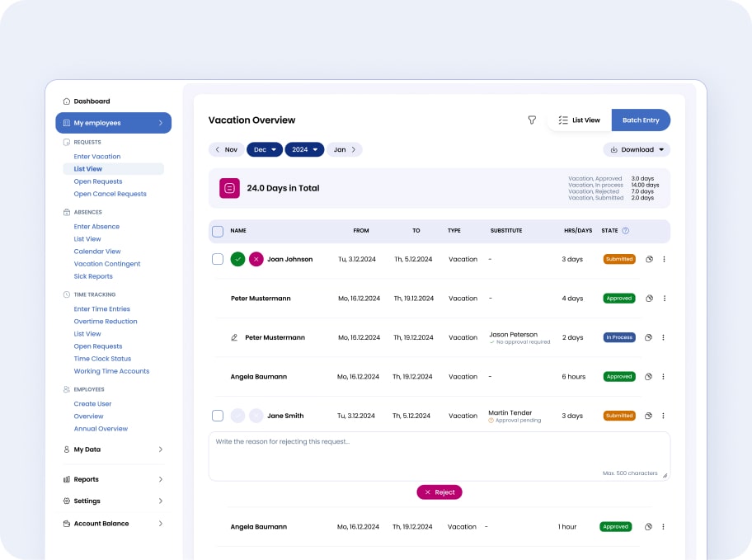Approve Joan Johnson's request with green checkmark

coord(237,259)
